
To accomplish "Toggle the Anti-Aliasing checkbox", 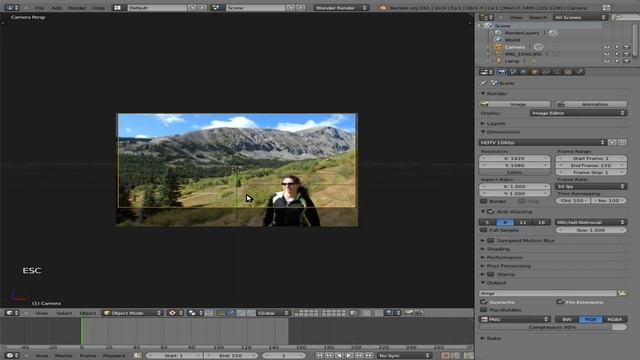I will (x=491, y=211).
